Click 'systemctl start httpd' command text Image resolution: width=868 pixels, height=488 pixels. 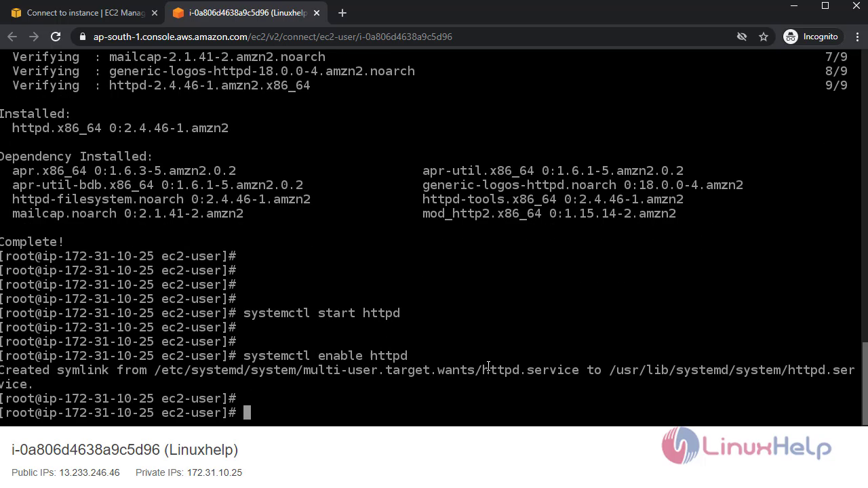tap(321, 313)
